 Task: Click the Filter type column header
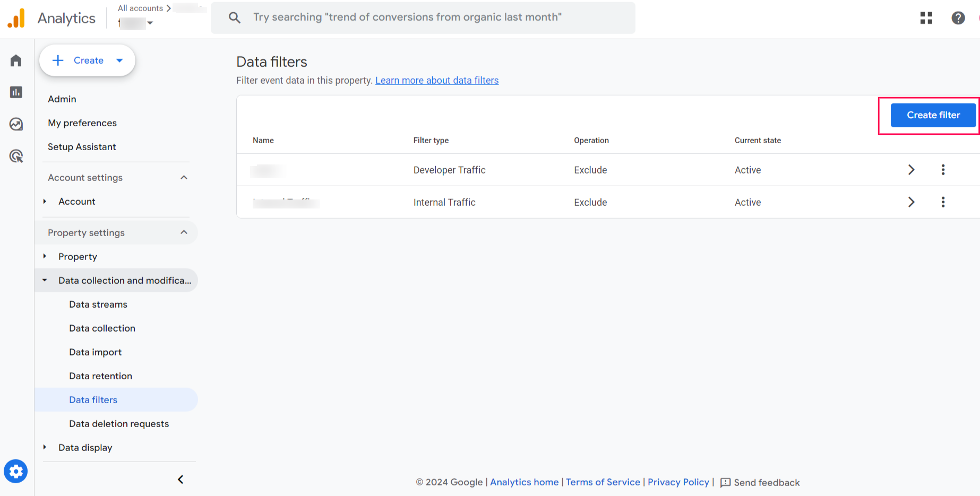pos(431,141)
